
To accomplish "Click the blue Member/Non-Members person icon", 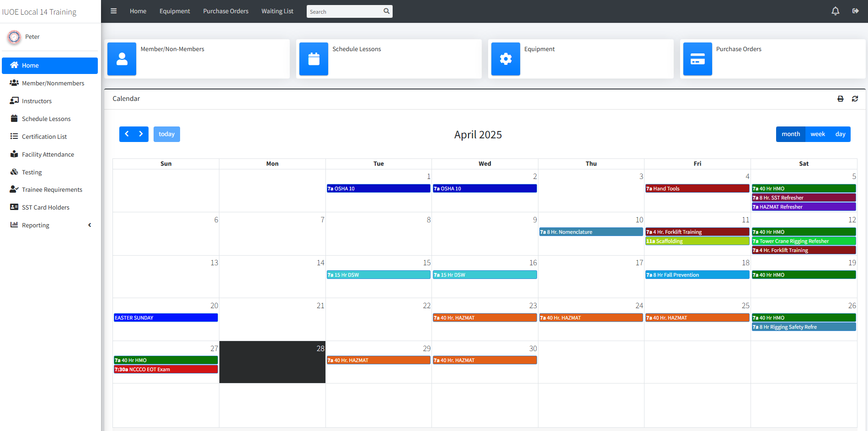I will [x=122, y=59].
